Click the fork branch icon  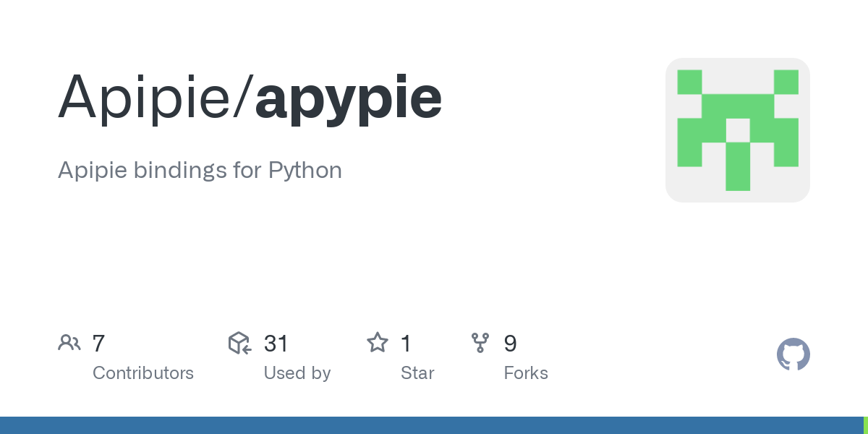tap(480, 343)
